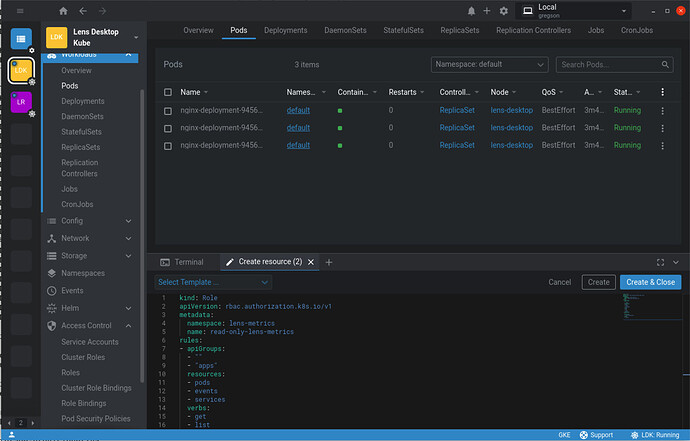Maximize the dock panel with fullscreen icon
This screenshot has width=690, height=441.
coord(658,262)
